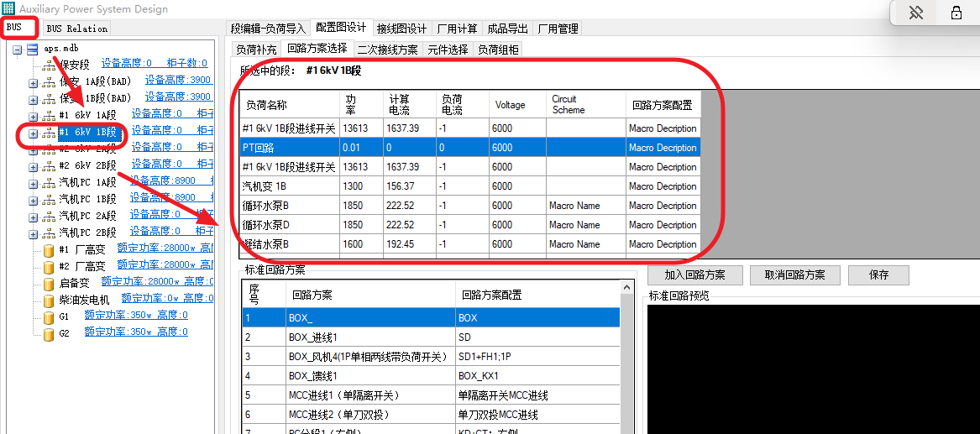Image resolution: width=980 pixels, height=434 pixels.
Task: Open 额定功率:350w link for G2
Action: click(118, 332)
